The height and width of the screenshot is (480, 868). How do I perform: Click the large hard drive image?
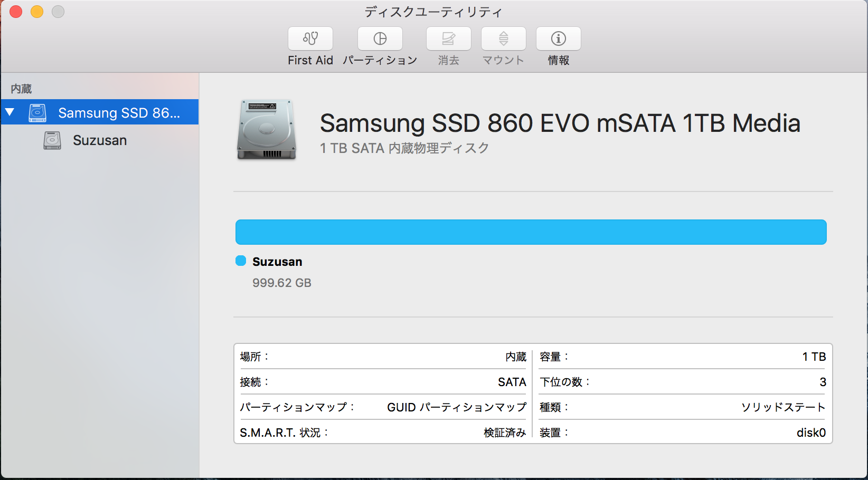tap(266, 129)
